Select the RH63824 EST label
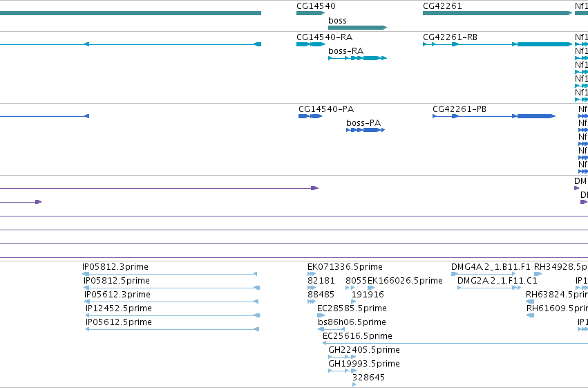 click(556, 295)
